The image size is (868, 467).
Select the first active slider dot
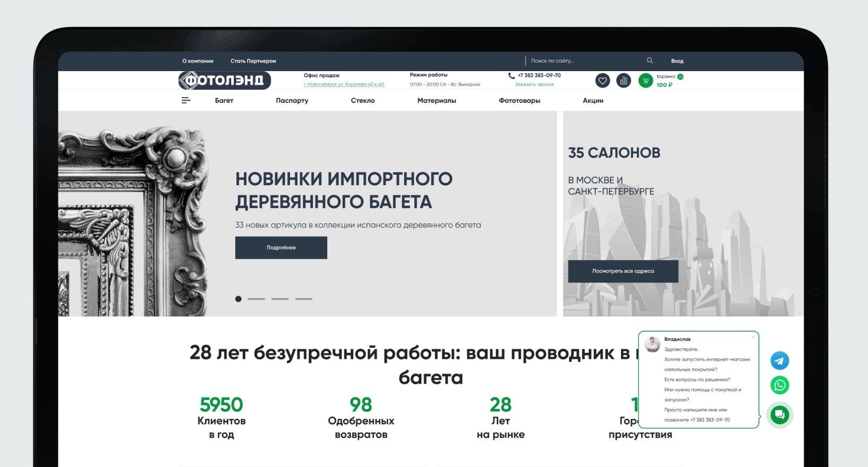[x=239, y=299]
